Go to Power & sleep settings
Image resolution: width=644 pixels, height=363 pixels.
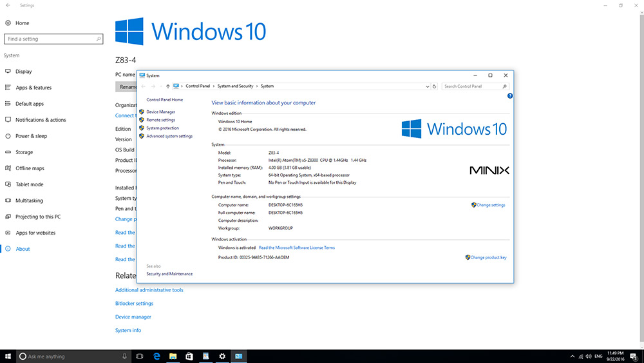(x=31, y=136)
